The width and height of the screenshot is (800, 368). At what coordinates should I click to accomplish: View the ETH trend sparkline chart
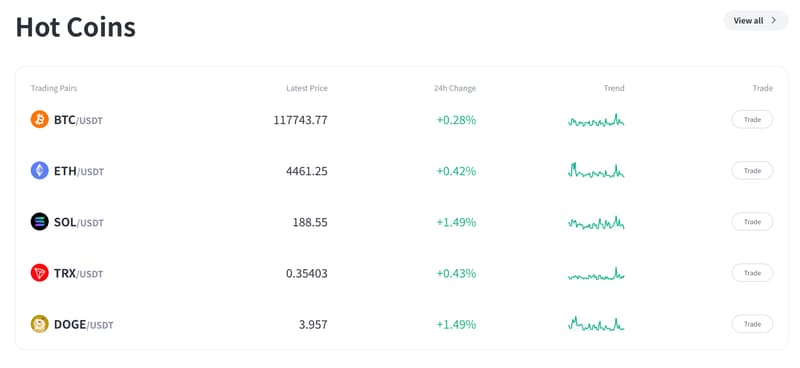point(596,170)
